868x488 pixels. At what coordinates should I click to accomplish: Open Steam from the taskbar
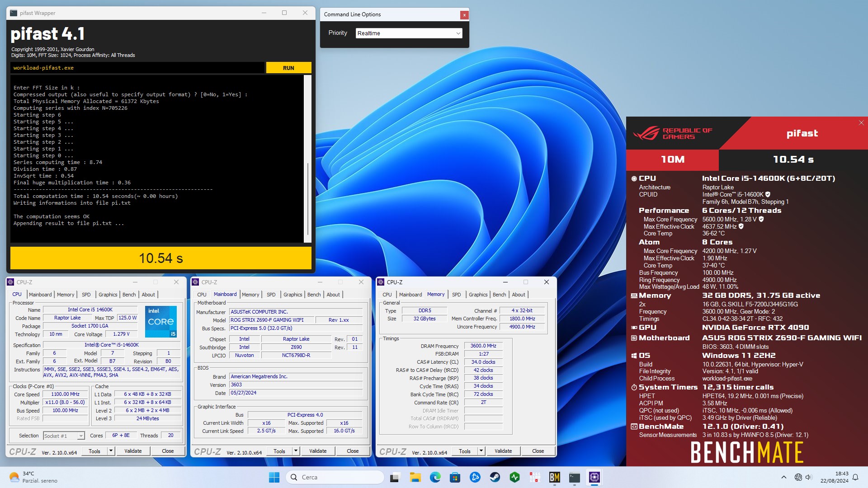click(x=495, y=477)
